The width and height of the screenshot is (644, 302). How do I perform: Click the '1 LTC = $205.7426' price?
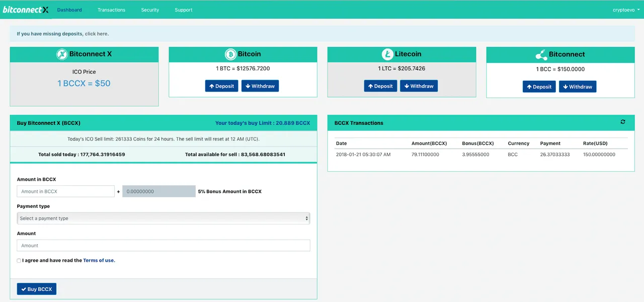(x=401, y=68)
